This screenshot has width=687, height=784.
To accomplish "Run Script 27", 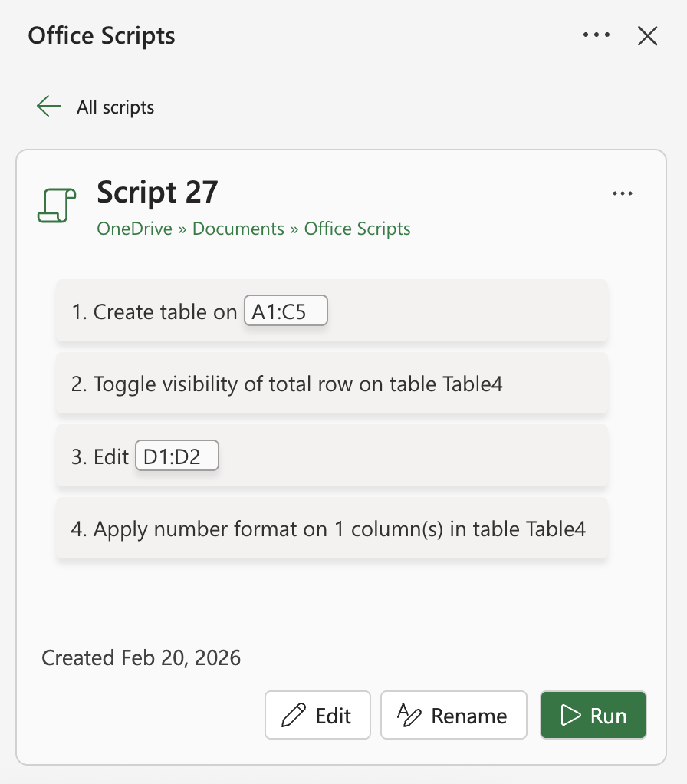I will (593, 715).
